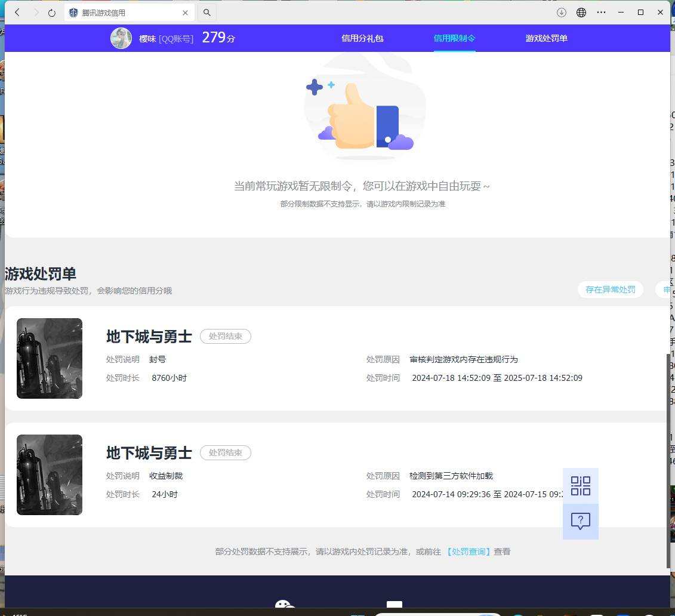The width and height of the screenshot is (675, 616).
Task: Open the three-dot more menu
Action: [602, 13]
